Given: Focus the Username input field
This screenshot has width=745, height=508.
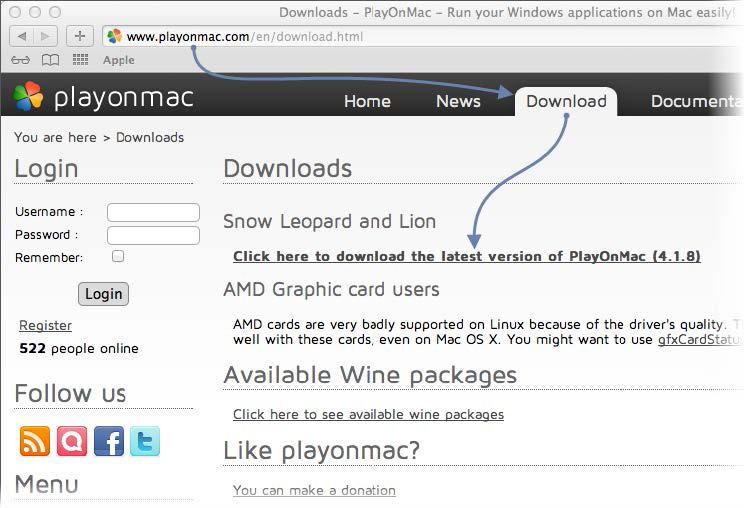Looking at the screenshot, I should coord(153,212).
